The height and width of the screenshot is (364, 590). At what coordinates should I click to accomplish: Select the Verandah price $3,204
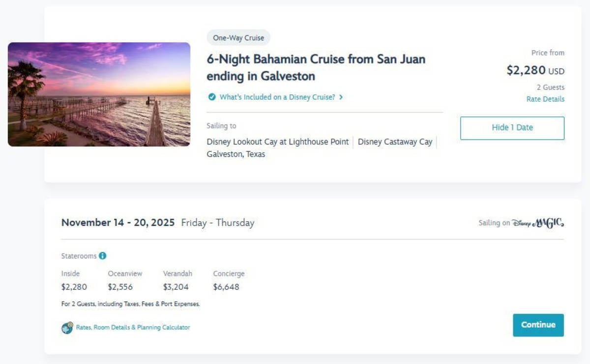(x=177, y=286)
